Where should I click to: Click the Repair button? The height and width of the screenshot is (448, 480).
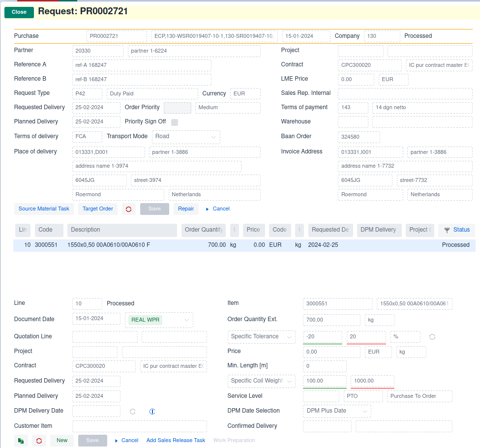pos(186,209)
